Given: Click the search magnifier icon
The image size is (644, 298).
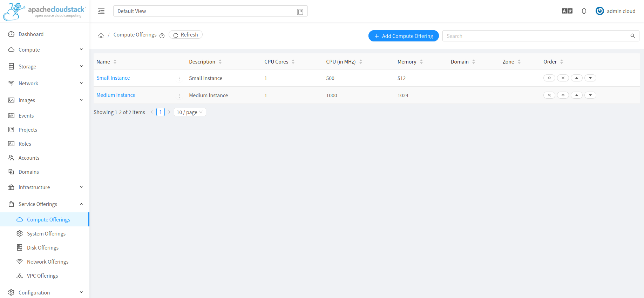Looking at the screenshot, I should click(x=632, y=36).
